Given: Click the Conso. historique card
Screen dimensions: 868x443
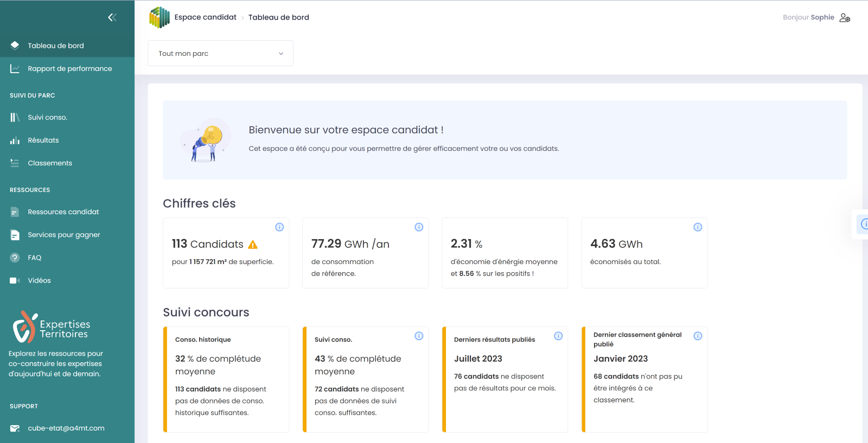Looking at the screenshot, I should tap(226, 380).
